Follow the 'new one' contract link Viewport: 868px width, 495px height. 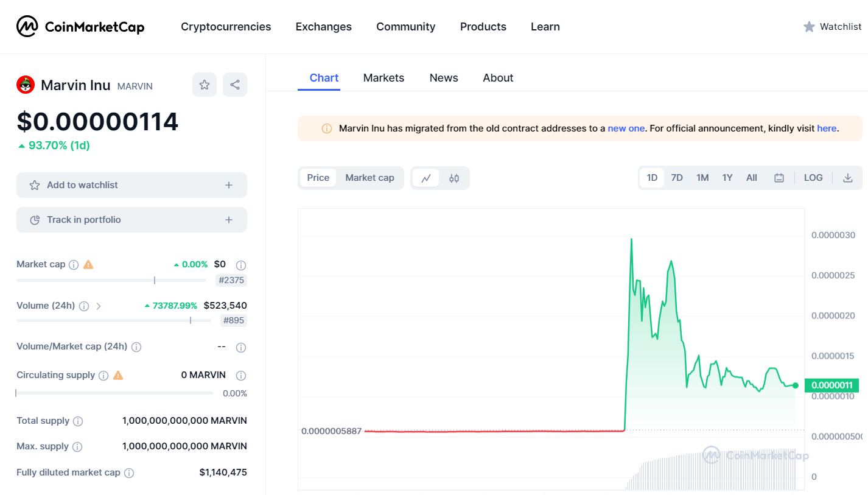[626, 128]
